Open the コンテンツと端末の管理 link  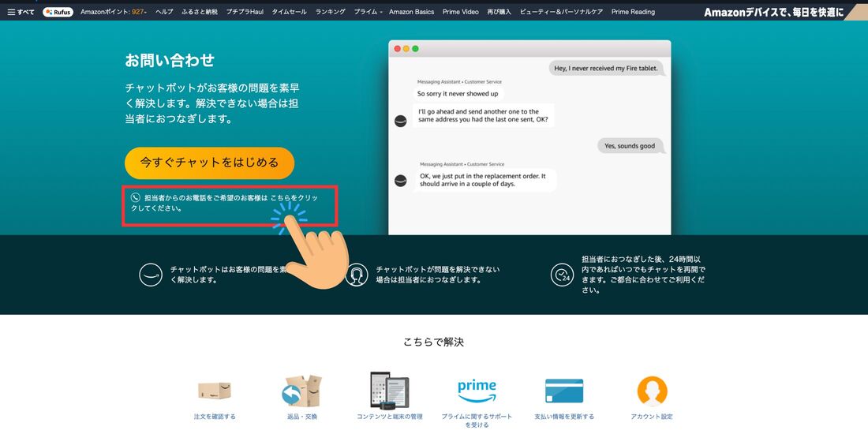click(x=389, y=417)
